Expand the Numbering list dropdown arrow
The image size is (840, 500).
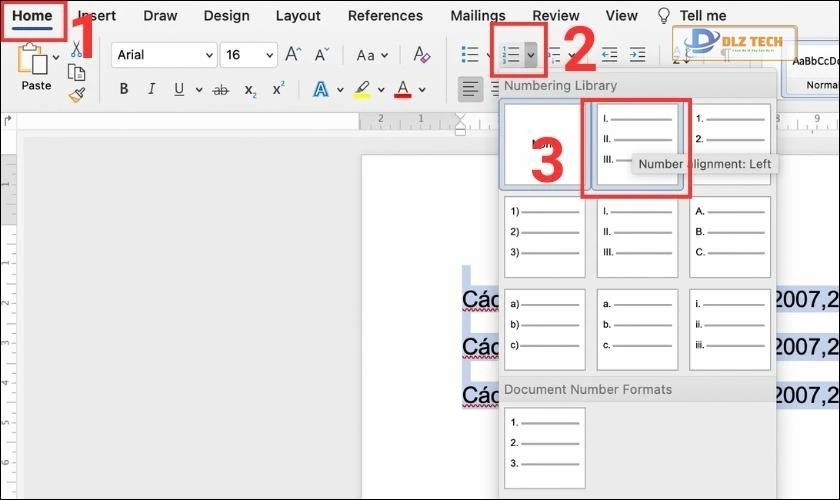pos(531,55)
